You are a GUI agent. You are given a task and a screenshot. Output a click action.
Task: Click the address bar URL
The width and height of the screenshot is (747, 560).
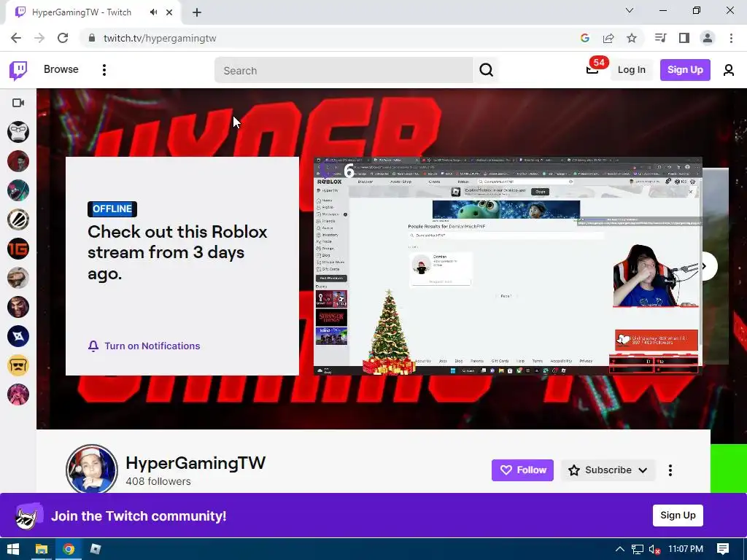coord(160,38)
